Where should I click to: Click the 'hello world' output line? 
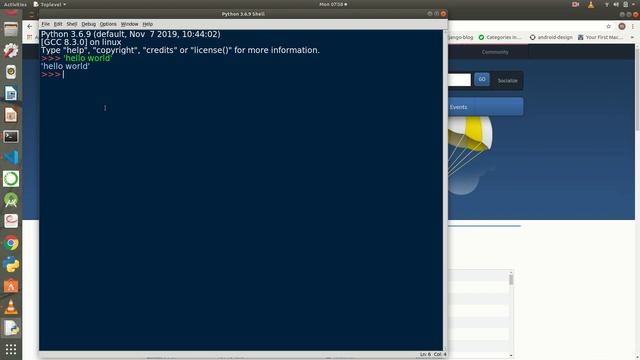tap(65, 66)
